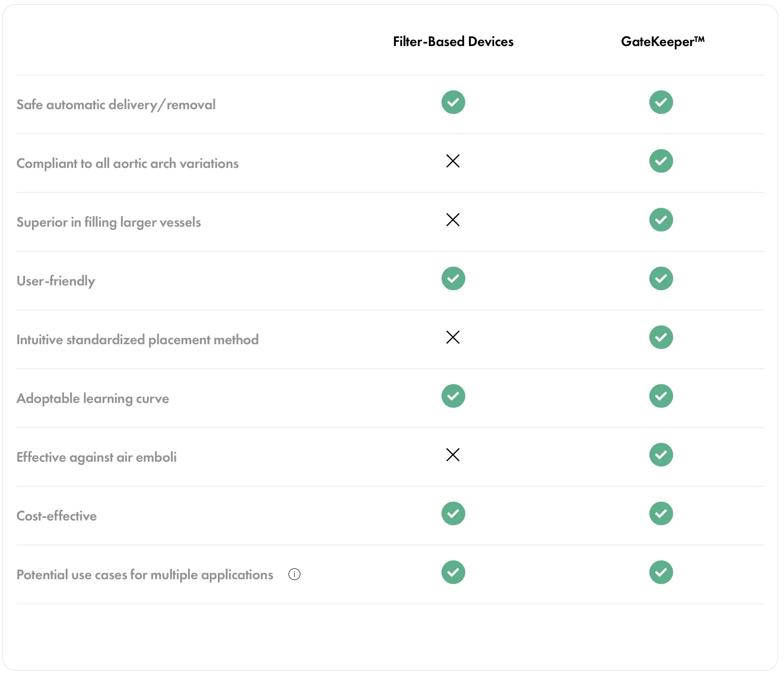Click the Intuitive standardized placement method text
The width and height of the screenshot is (784, 677).
pos(137,340)
